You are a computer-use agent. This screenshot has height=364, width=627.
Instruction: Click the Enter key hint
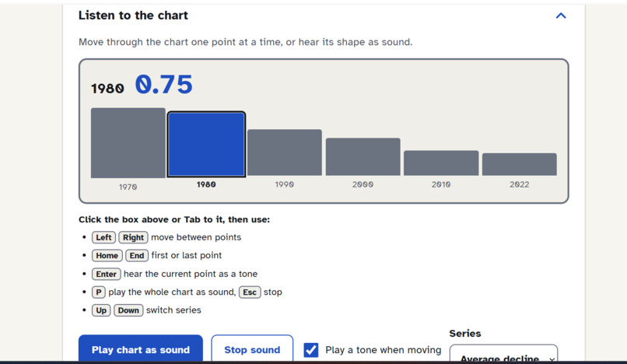[106, 274]
